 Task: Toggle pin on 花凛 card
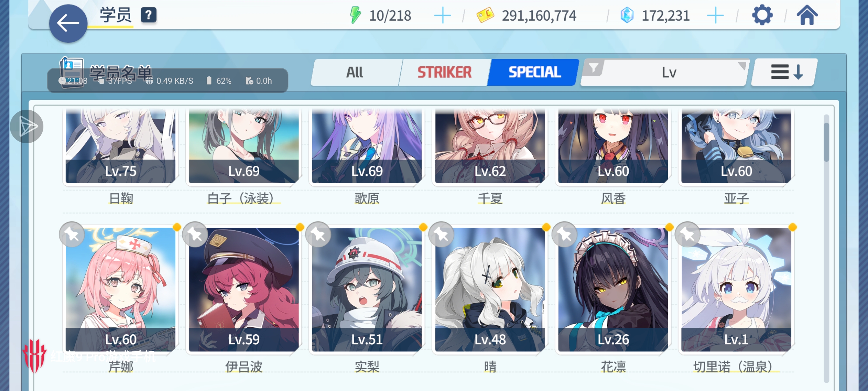pyautogui.click(x=565, y=234)
